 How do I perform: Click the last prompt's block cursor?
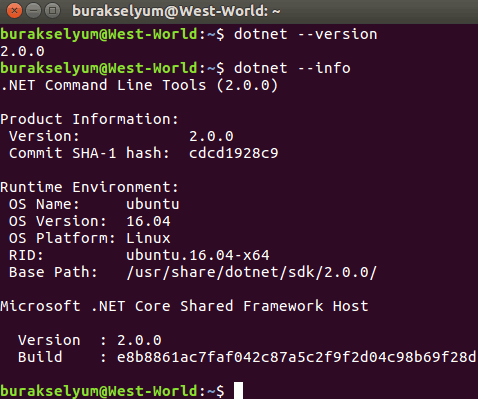[238, 391]
